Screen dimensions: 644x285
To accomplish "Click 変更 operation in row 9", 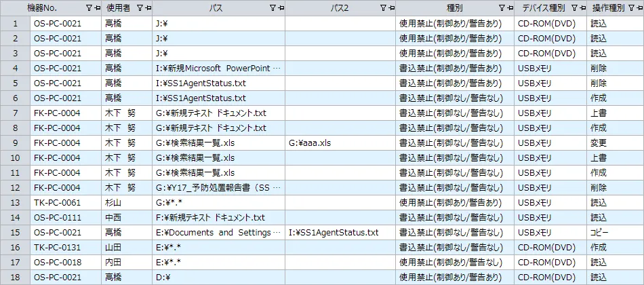I will pos(616,142).
